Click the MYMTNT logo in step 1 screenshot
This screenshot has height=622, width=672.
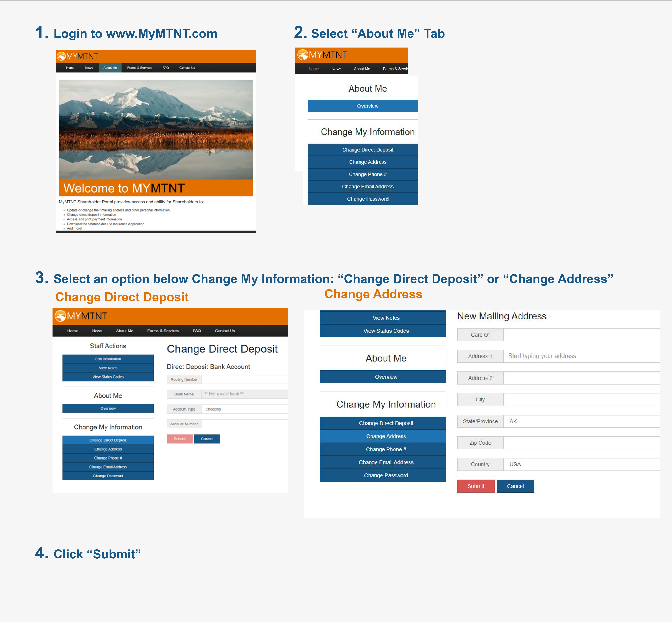point(77,56)
